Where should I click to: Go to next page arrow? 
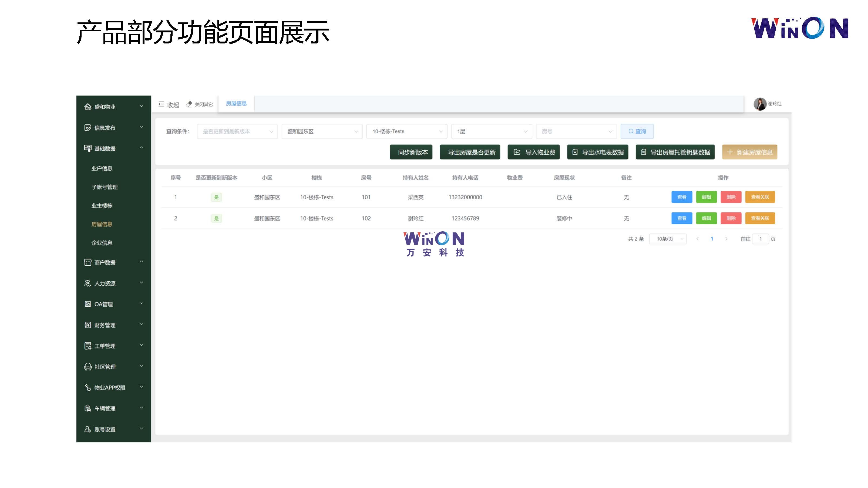click(x=726, y=239)
